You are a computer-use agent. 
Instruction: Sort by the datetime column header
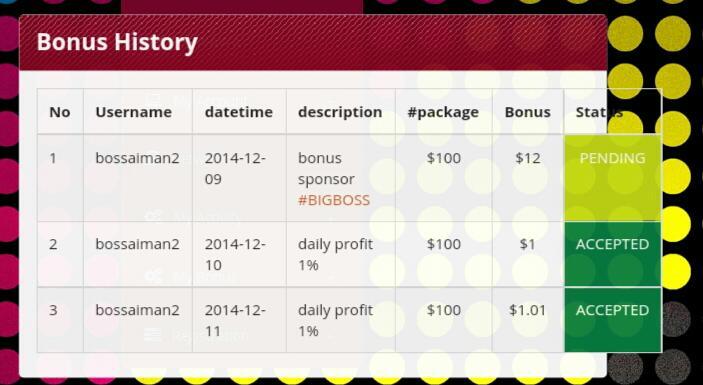tap(239, 112)
